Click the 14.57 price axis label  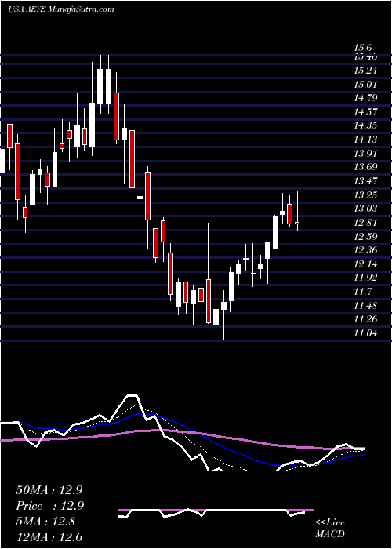coord(365,112)
